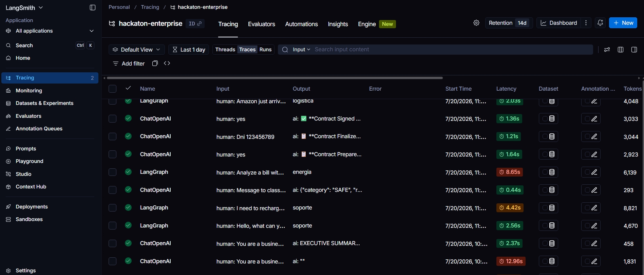Image resolution: width=644 pixels, height=275 pixels.
Task: Click the horizontal table scrollbar
Action: [274, 78]
